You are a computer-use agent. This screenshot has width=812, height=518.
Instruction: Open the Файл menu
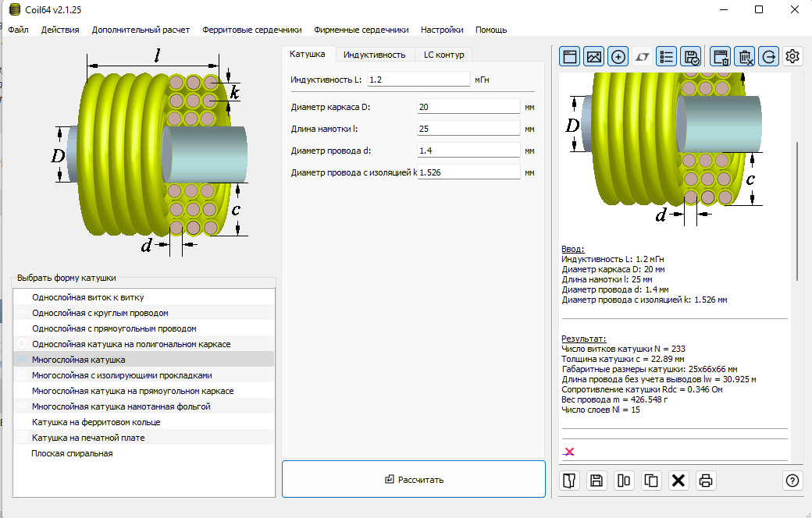tap(18, 30)
